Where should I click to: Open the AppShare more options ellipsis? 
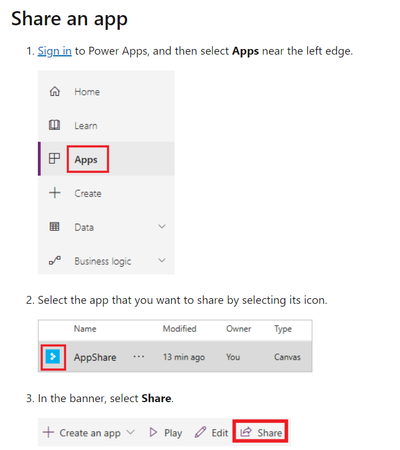click(x=139, y=357)
